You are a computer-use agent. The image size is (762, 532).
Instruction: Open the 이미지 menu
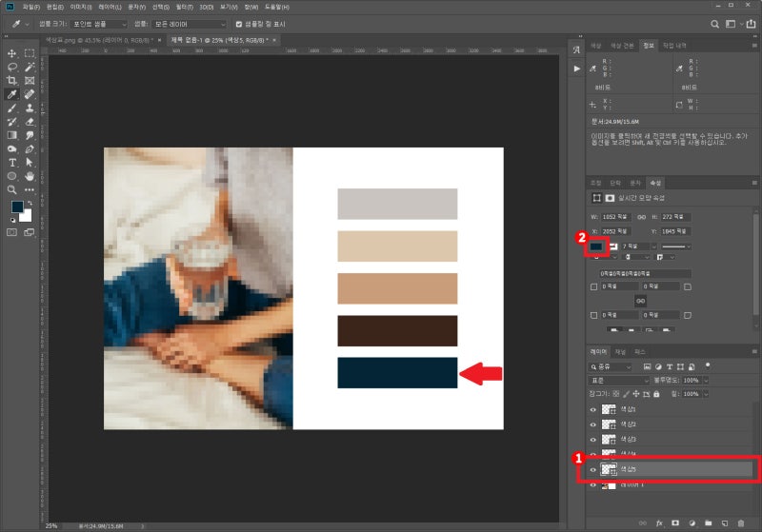click(x=81, y=7)
